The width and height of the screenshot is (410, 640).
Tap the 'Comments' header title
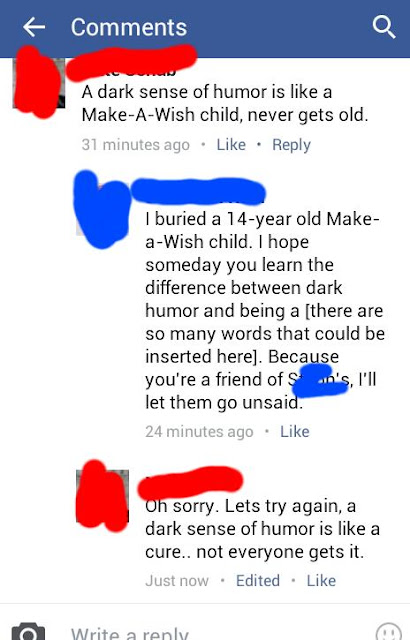point(129,27)
